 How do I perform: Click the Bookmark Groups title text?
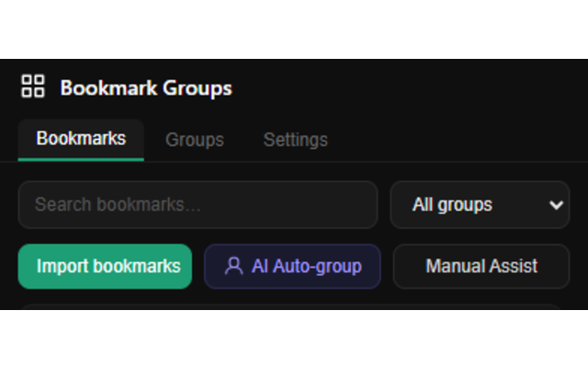[x=146, y=88]
